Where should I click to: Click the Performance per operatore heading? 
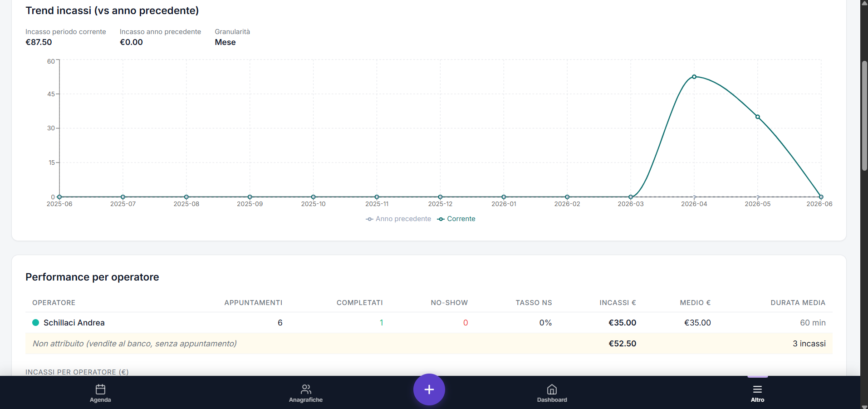(92, 277)
